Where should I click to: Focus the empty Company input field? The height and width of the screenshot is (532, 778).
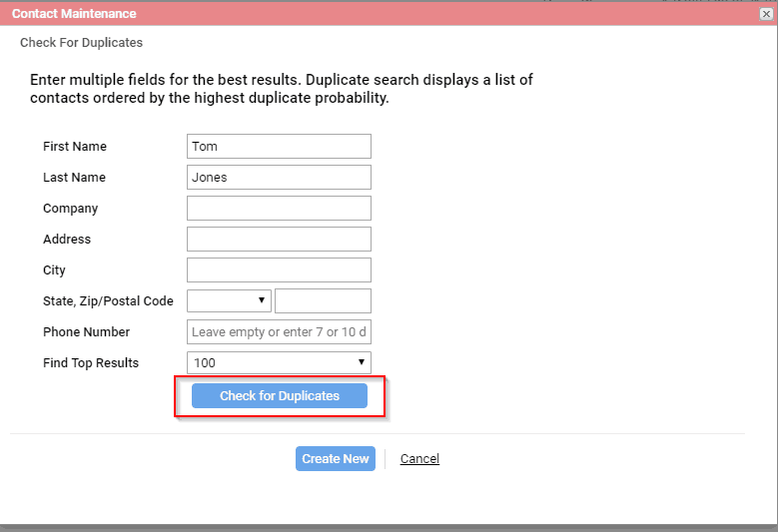click(x=279, y=209)
